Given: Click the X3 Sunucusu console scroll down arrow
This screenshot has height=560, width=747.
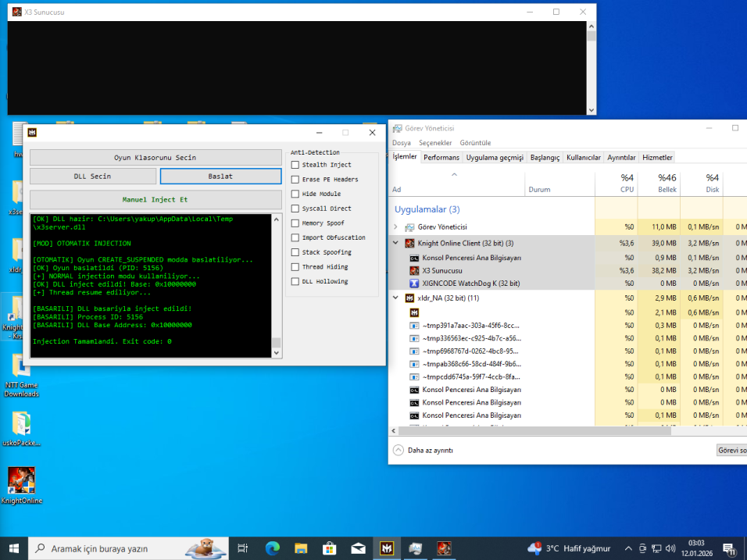Looking at the screenshot, I should [x=592, y=110].
